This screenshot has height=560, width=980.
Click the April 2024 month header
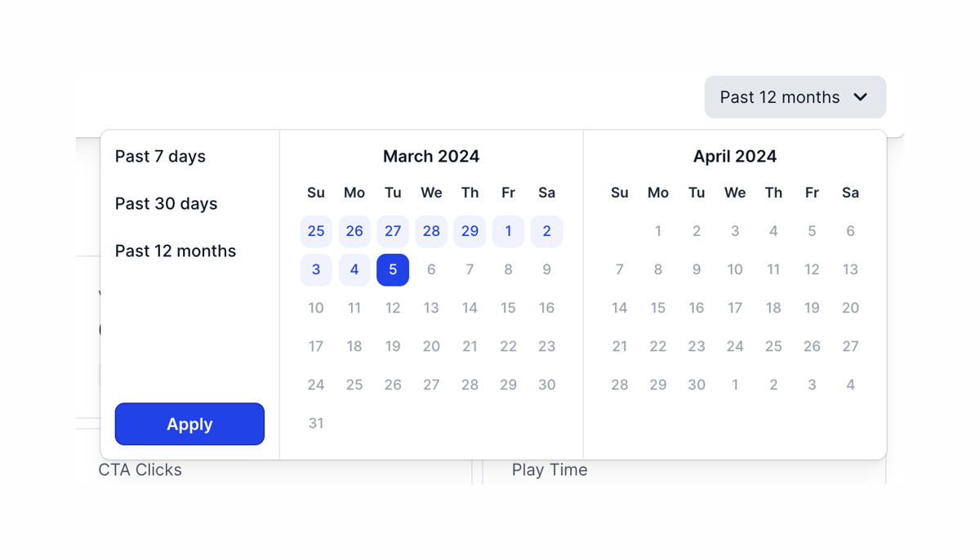735,156
